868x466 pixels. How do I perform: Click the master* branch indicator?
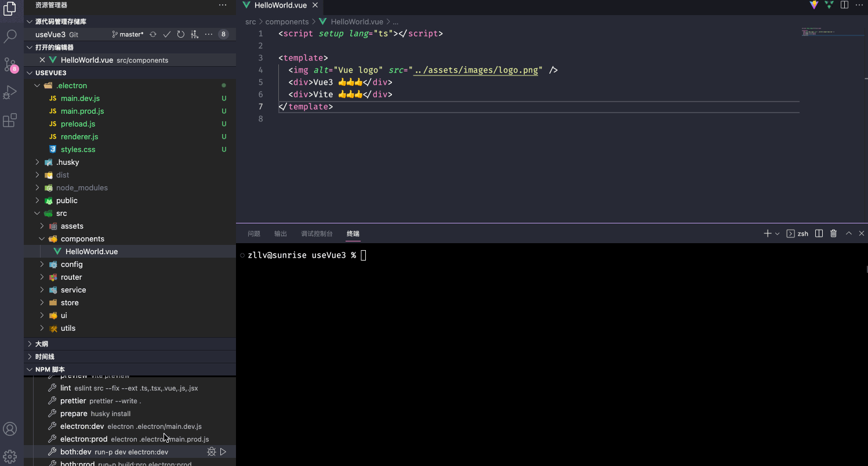(128, 34)
